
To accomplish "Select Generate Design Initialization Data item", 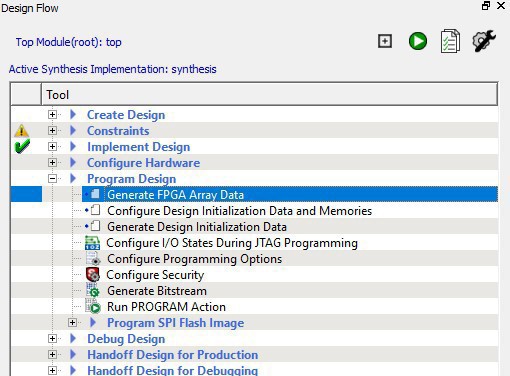I will tap(197, 227).
